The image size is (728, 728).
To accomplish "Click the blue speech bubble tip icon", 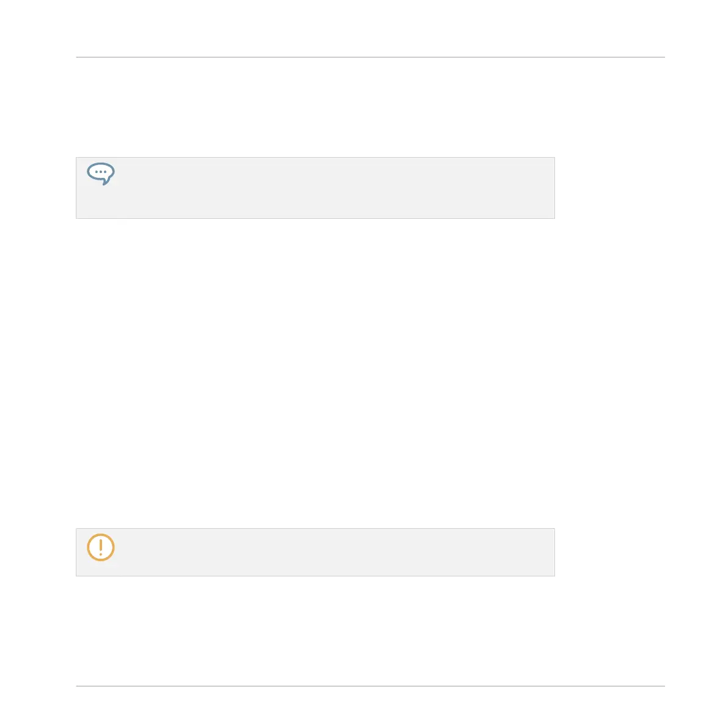I will point(101,174).
